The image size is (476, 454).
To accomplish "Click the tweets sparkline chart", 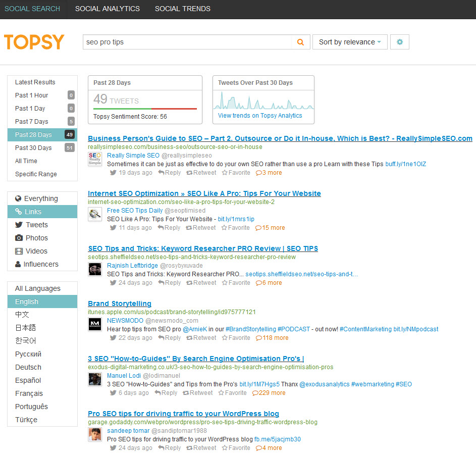I will (x=263, y=100).
